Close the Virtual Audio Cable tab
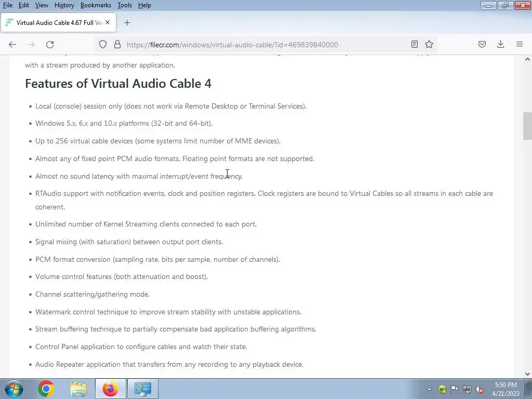 [x=108, y=22]
